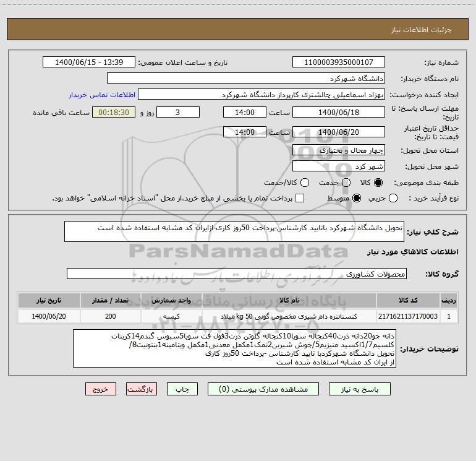Open اطلاعات تماس خریدار link

[x=102, y=95]
